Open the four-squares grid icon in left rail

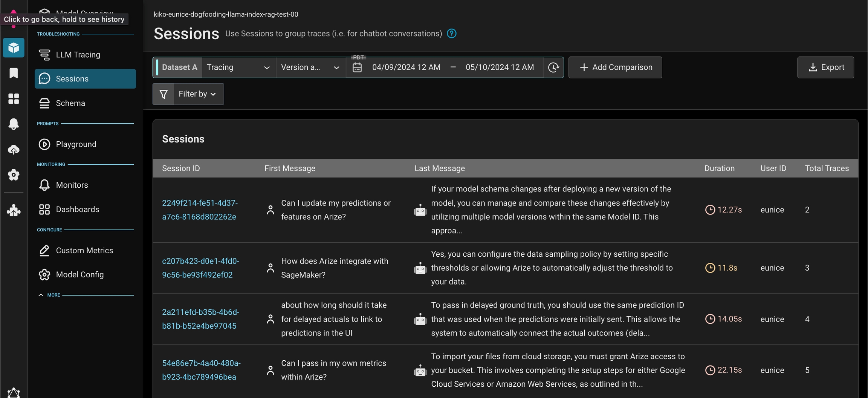click(x=14, y=99)
